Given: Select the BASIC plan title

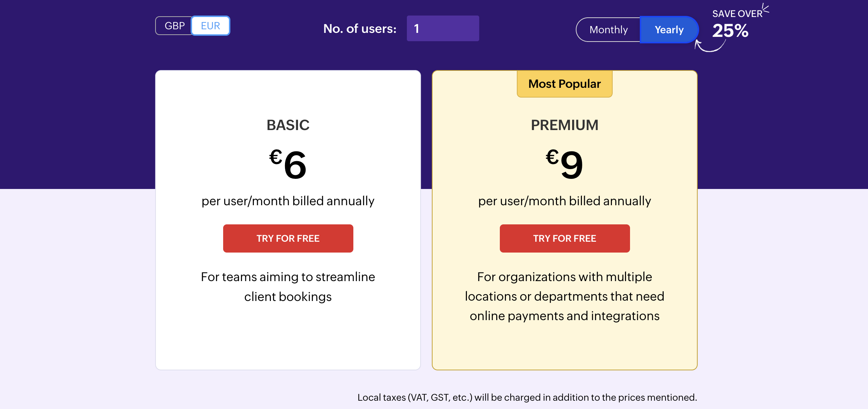Looking at the screenshot, I should point(288,125).
